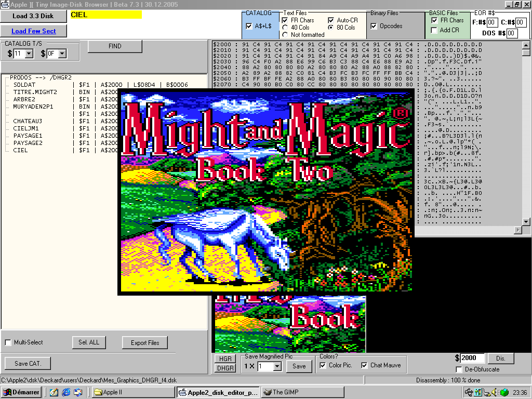Open the volume speaker tray icon

click(x=495, y=392)
